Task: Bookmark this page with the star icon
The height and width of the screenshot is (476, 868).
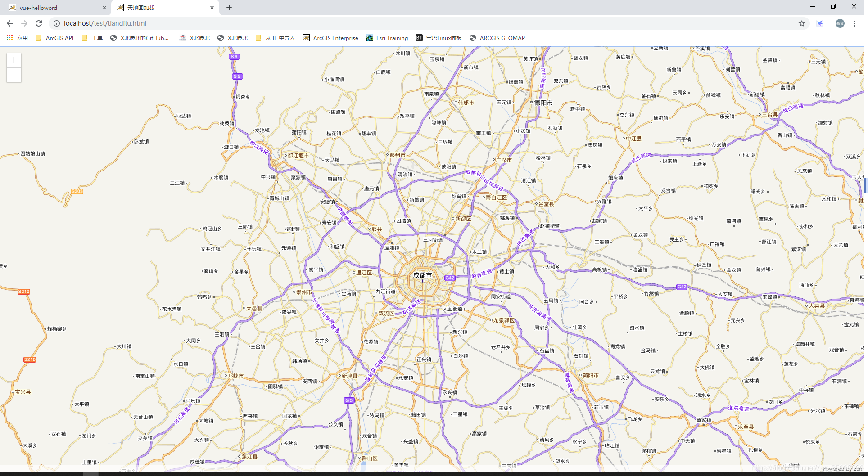Action: (x=802, y=23)
